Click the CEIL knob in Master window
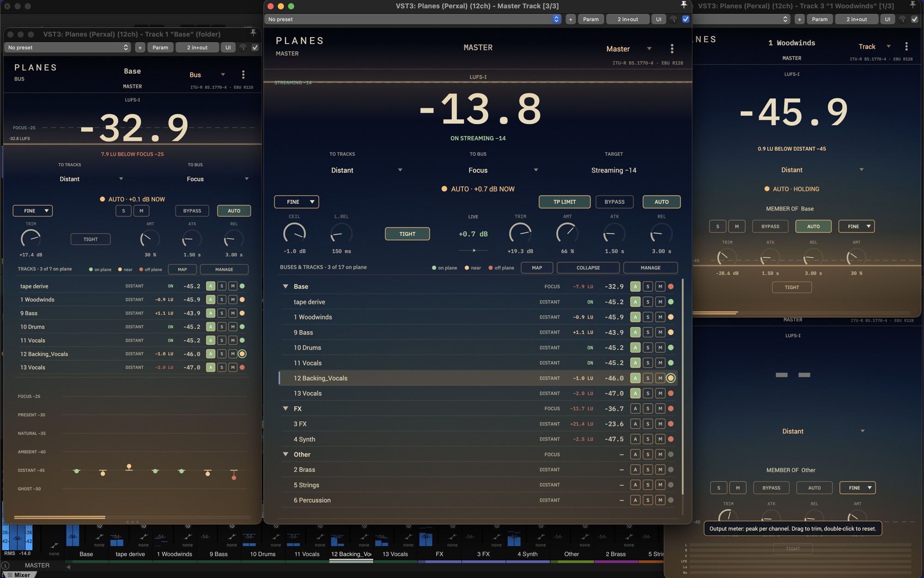Image resolution: width=924 pixels, height=578 pixels. pos(294,234)
